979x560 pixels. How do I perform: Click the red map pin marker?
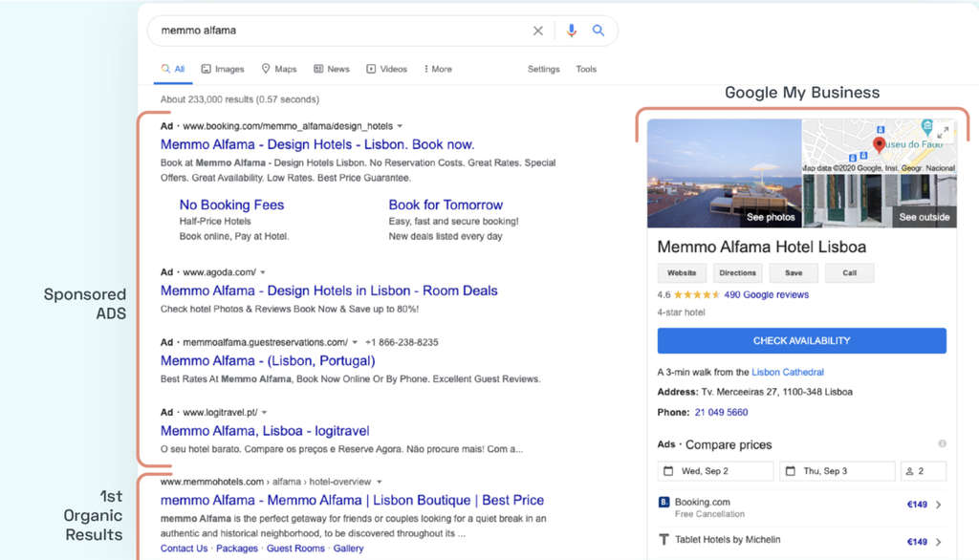[879, 145]
